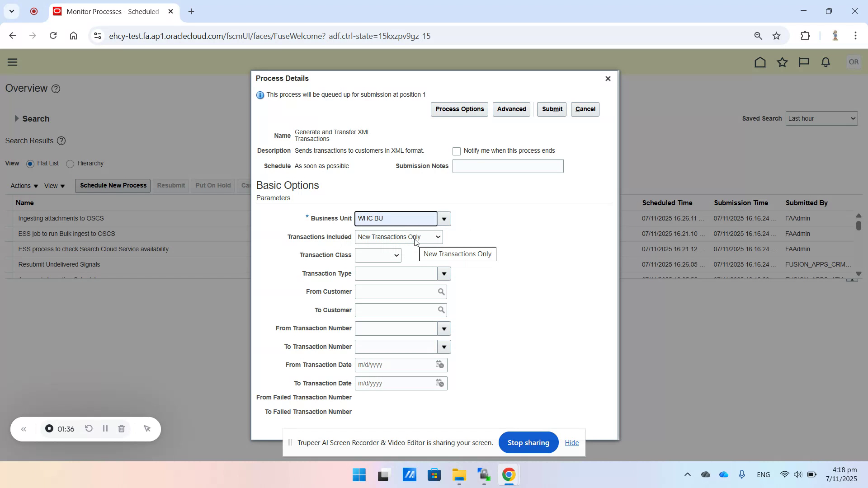
Task: Switch to the Monitor Processes browser tab
Action: click(x=108, y=11)
